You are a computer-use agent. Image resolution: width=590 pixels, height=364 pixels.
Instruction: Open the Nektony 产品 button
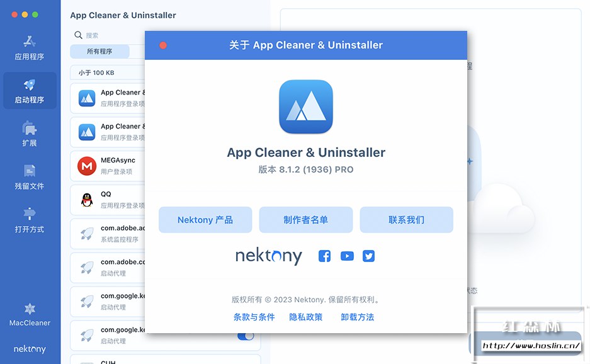[x=205, y=220]
